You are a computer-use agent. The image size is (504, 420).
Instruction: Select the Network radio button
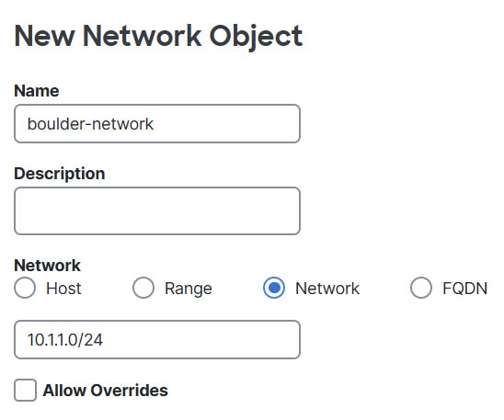click(274, 288)
